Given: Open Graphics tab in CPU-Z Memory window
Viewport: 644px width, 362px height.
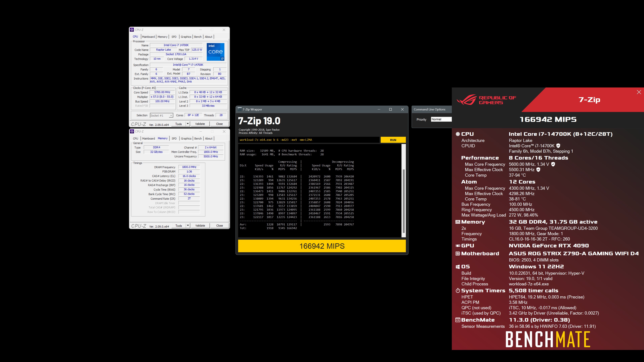Looking at the screenshot, I should 186,138.
